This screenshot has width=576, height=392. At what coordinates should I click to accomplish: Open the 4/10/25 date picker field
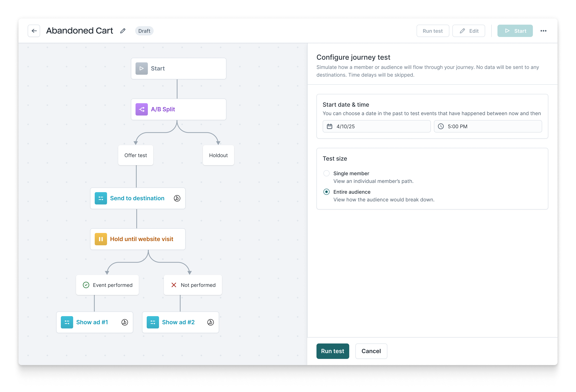coord(376,126)
